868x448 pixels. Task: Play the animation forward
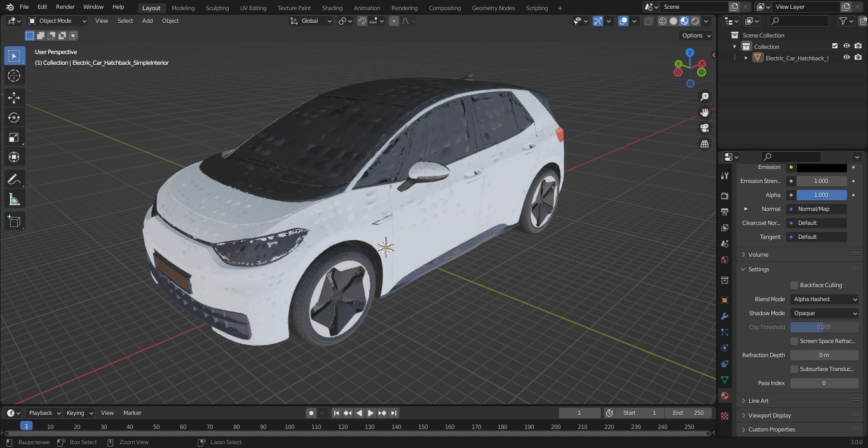coord(371,413)
